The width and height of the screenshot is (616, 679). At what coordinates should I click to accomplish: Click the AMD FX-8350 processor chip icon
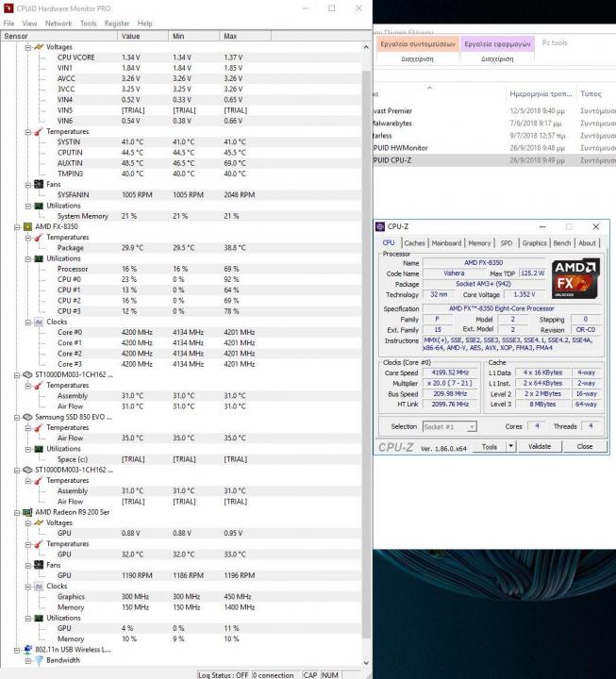coord(27,226)
